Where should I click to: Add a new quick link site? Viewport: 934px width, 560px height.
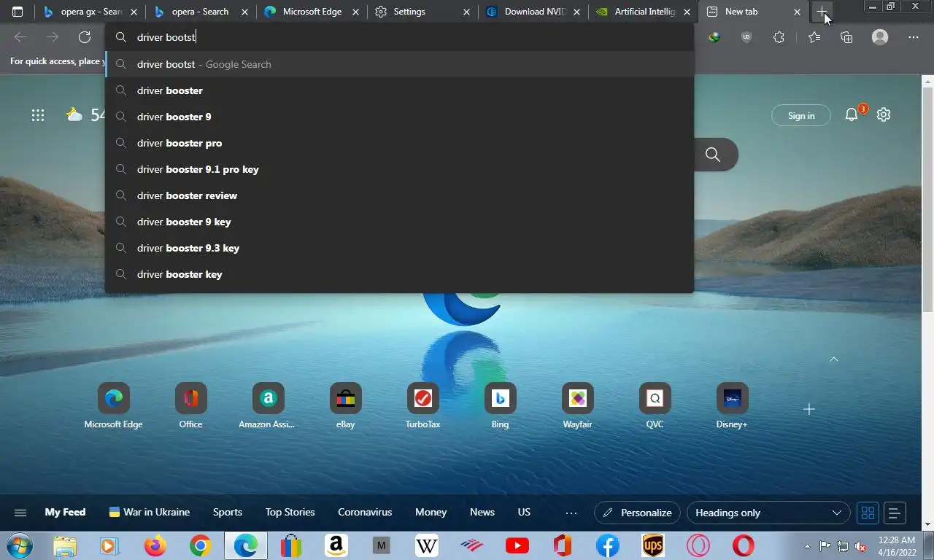pos(808,409)
